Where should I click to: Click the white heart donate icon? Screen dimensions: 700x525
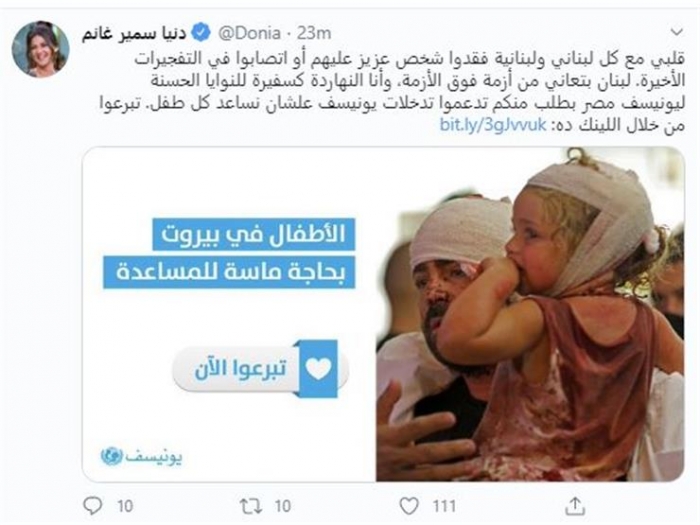(x=318, y=369)
